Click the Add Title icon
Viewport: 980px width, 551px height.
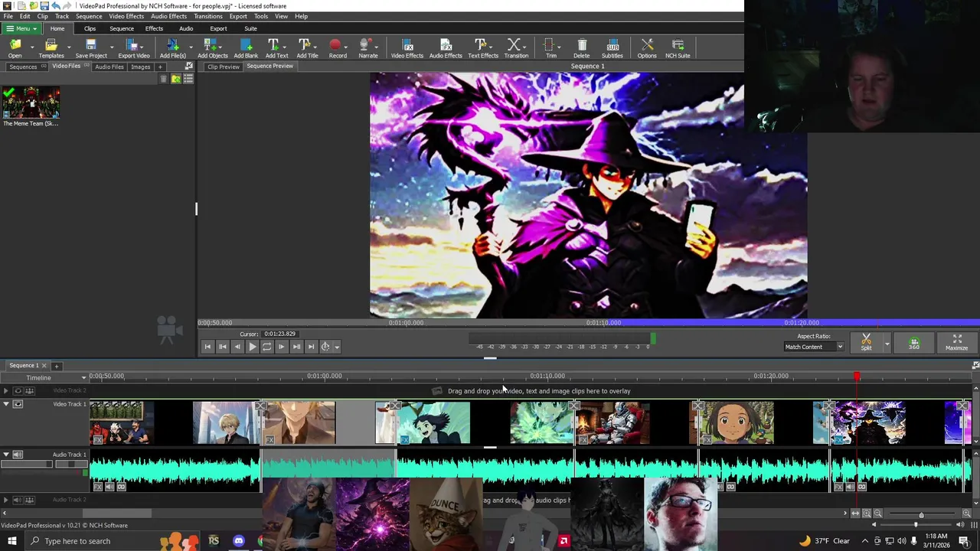pos(307,48)
